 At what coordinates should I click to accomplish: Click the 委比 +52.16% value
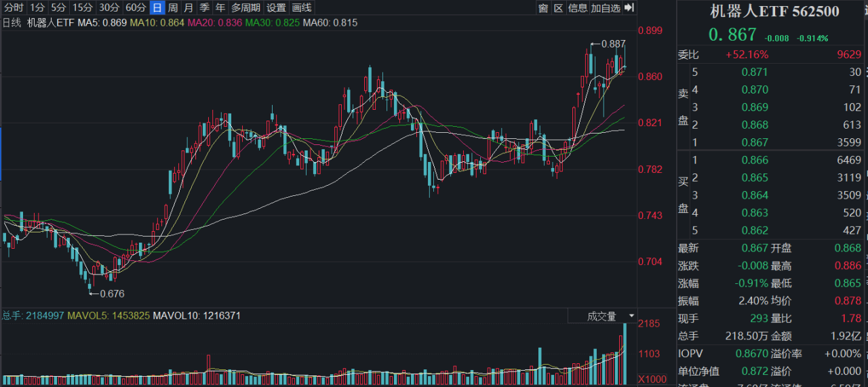click(x=747, y=54)
